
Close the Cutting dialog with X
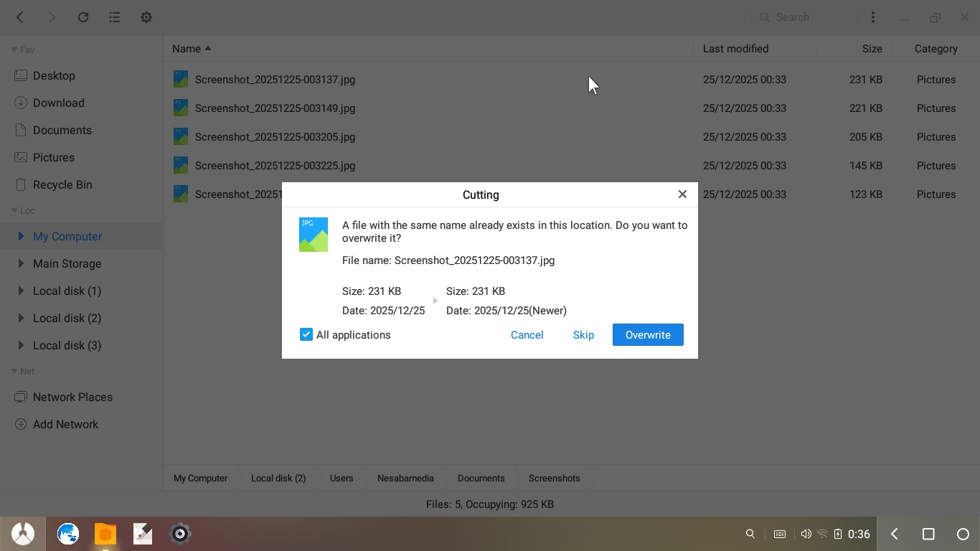coord(682,194)
